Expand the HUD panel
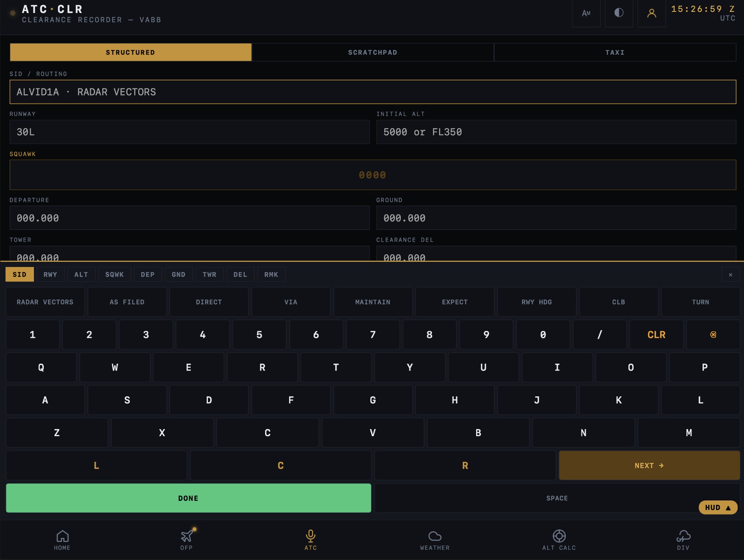The height and width of the screenshot is (560, 744). point(718,508)
